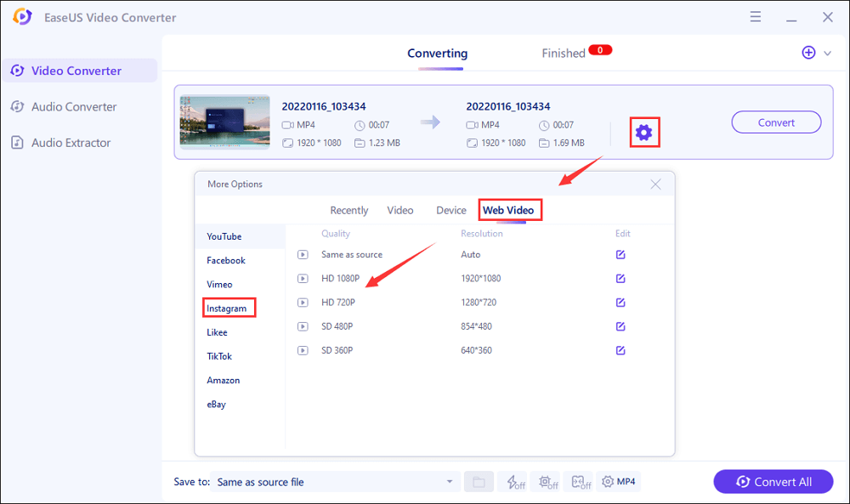
Task: Toggle merge files off icon
Action: tap(581, 482)
